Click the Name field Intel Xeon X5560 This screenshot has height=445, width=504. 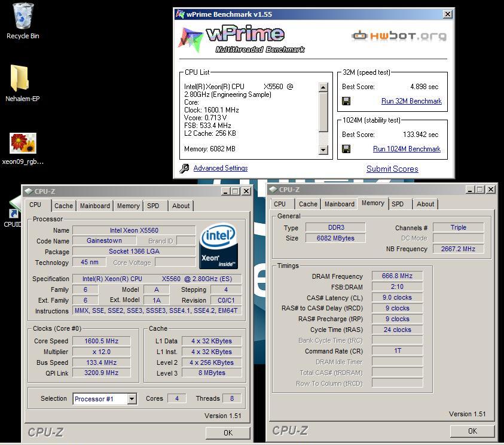coord(134,230)
